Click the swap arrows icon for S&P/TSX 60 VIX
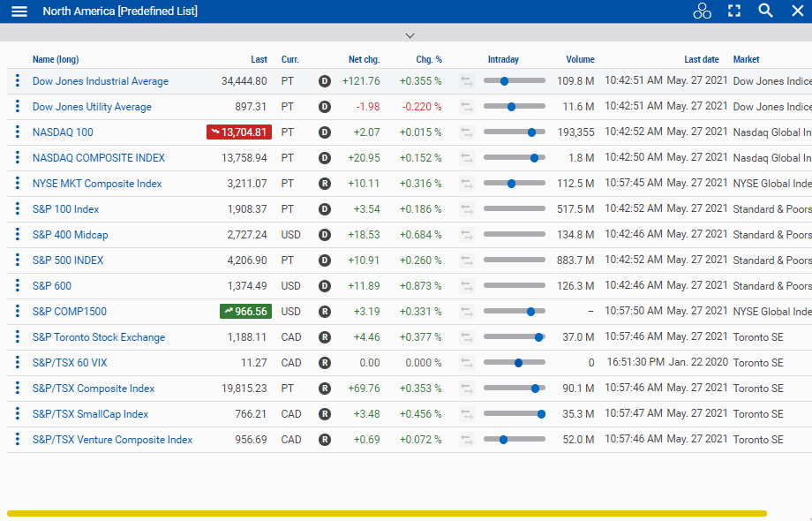Viewport: 812px width, 521px height. [467, 363]
